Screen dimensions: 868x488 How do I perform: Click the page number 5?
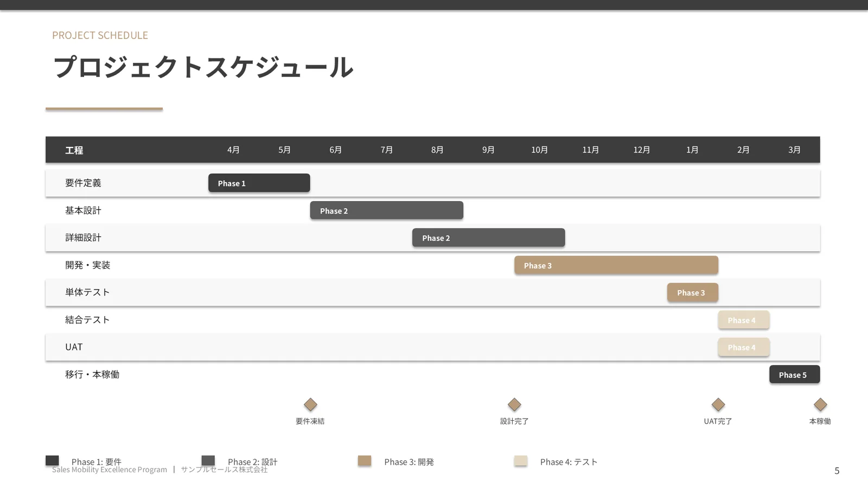click(837, 471)
